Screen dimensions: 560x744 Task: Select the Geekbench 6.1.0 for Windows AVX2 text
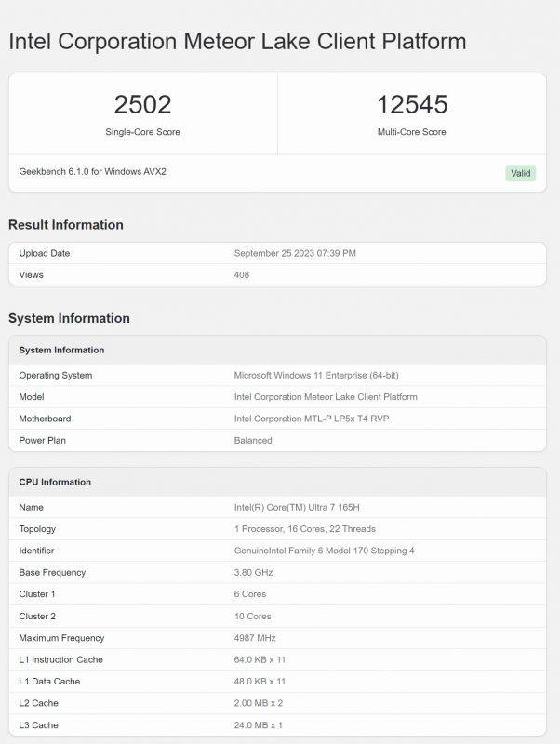click(92, 172)
